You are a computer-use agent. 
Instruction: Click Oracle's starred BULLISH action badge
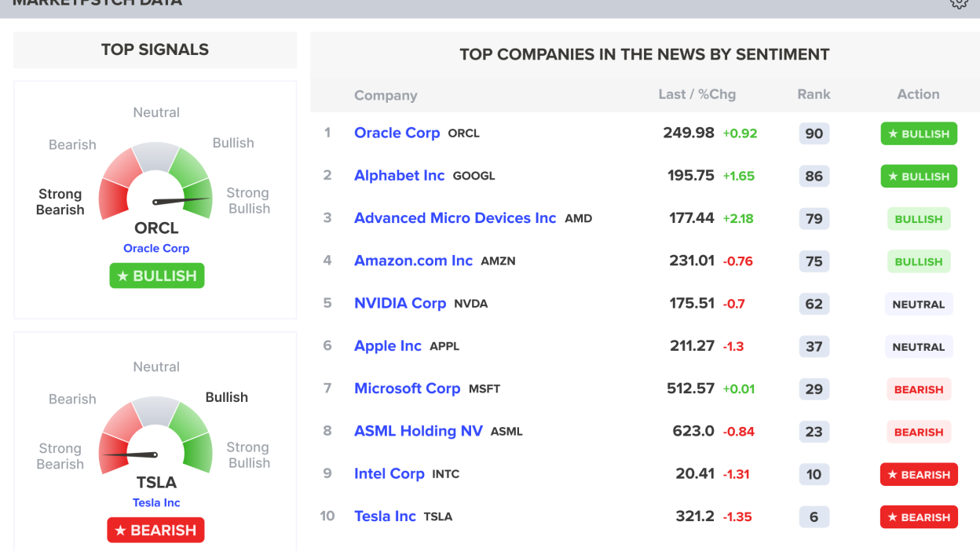coord(919,134)
